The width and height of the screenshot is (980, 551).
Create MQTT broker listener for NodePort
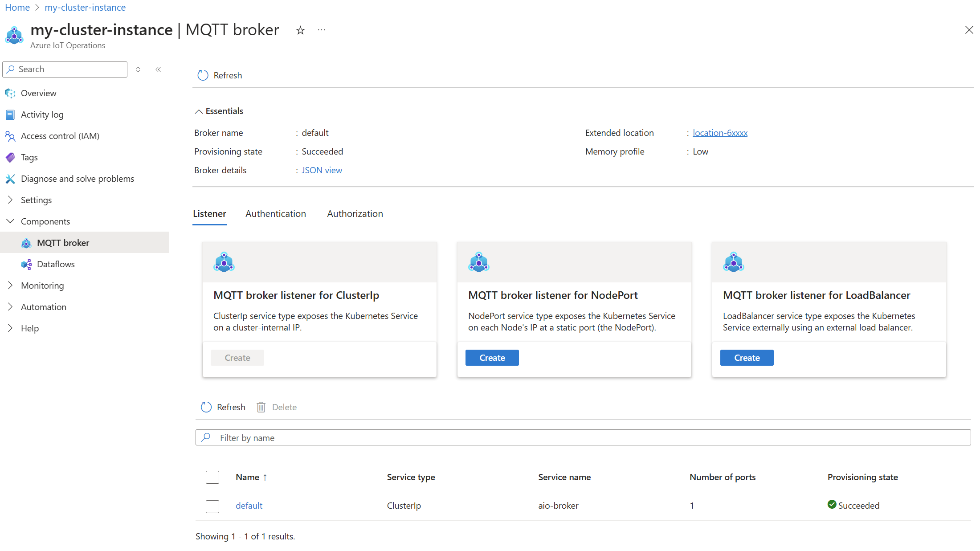point(492,357)
